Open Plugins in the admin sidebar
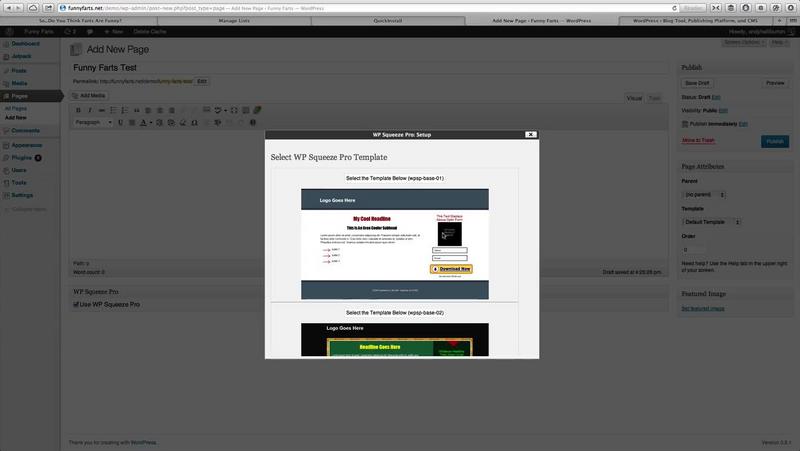800x451 pixels. tap(21, 158)
